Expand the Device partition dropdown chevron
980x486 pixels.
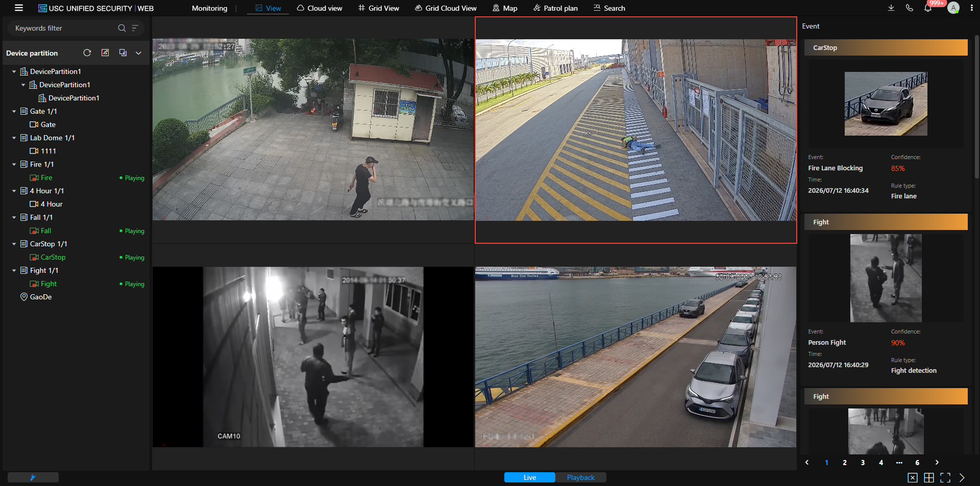[x=138, y=53]
